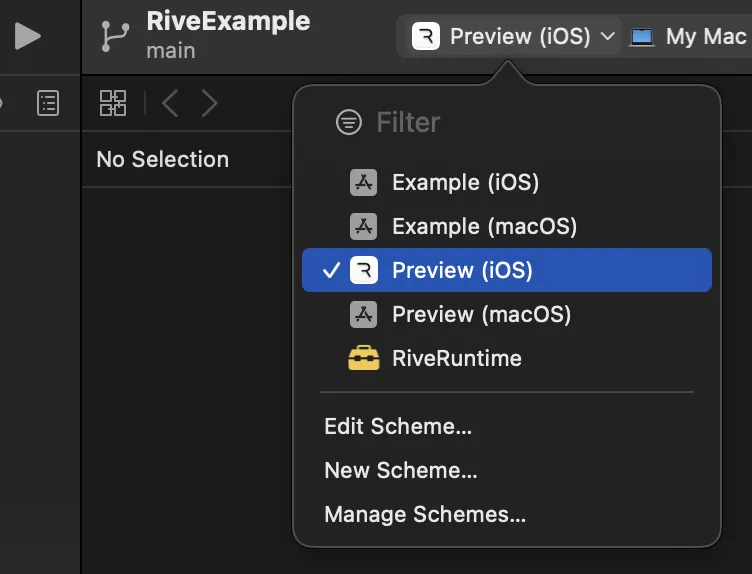Go forward with the right chevron
752x574 pixels.
[x=210, y=103]
